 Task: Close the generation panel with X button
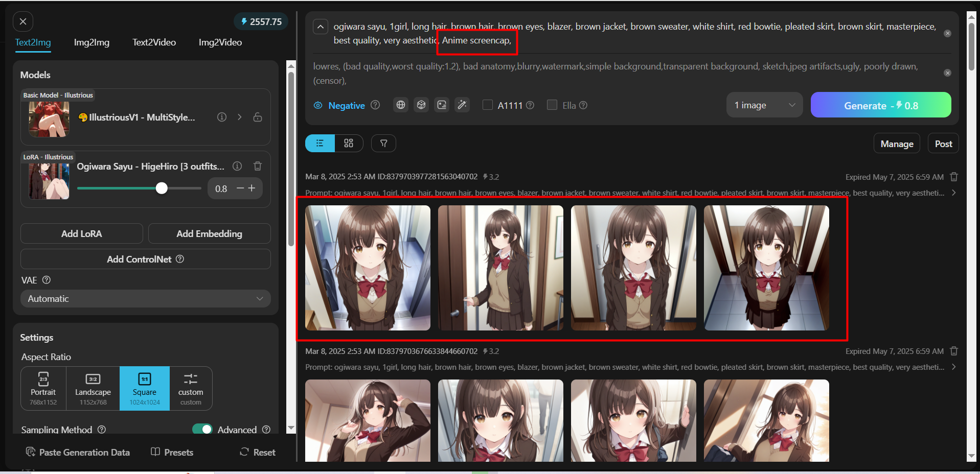coord(23,21)
